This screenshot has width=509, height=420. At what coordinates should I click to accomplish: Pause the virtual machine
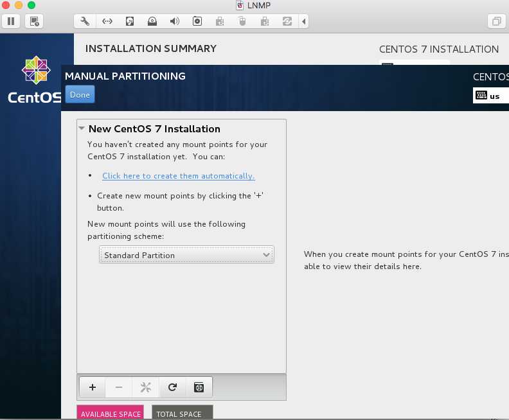[11, 21]
